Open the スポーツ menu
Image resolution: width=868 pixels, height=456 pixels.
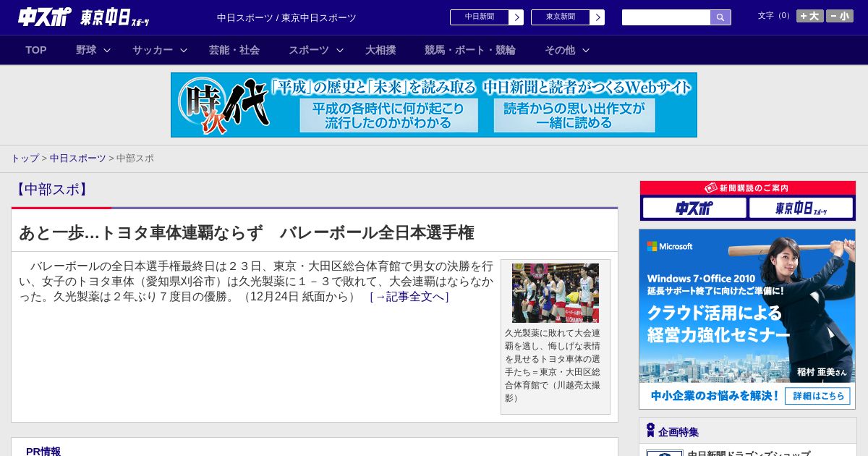pos(309,50)
